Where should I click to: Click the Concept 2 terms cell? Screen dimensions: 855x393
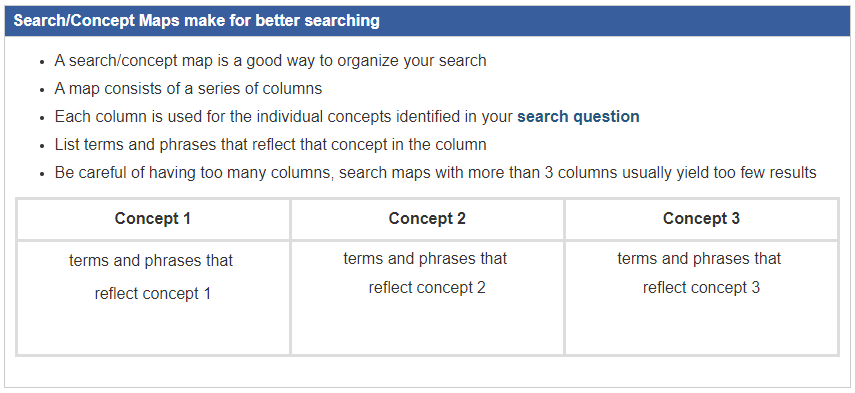428,298
